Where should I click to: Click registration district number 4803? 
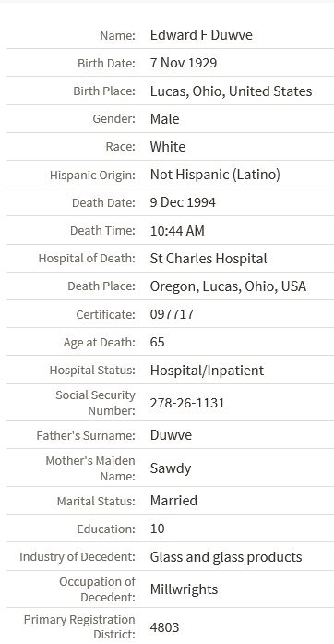[x=164, y=627]
